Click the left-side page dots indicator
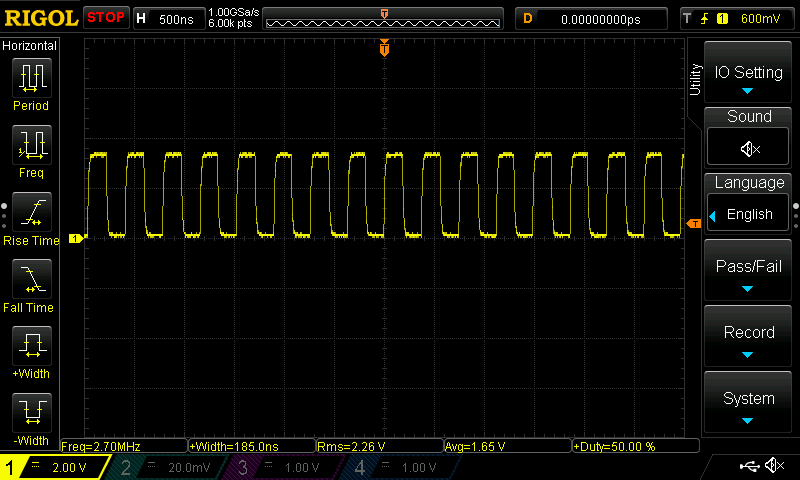This screenshot has width=800, height=480. (x=4, y=216)
